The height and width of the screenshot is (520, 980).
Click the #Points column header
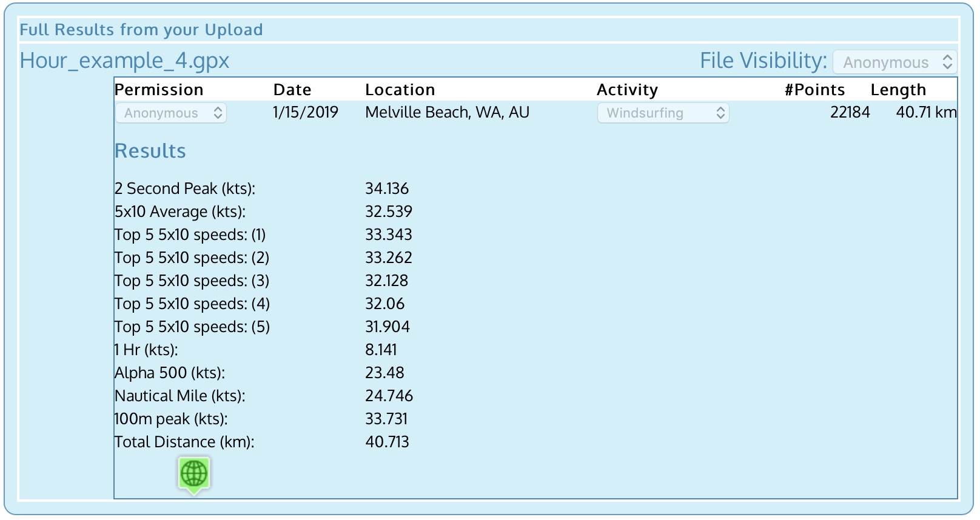tap(814, 90)
